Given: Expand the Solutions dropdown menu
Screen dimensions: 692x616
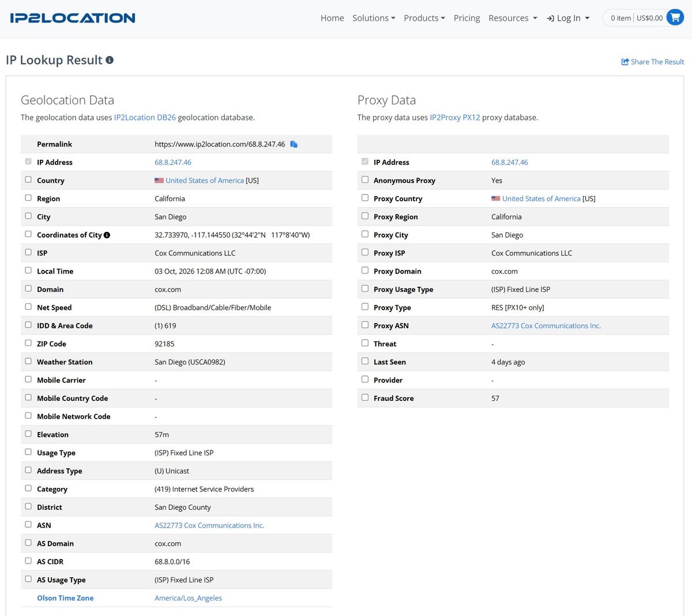Looking at the screenshot, I should click(374, 18).
